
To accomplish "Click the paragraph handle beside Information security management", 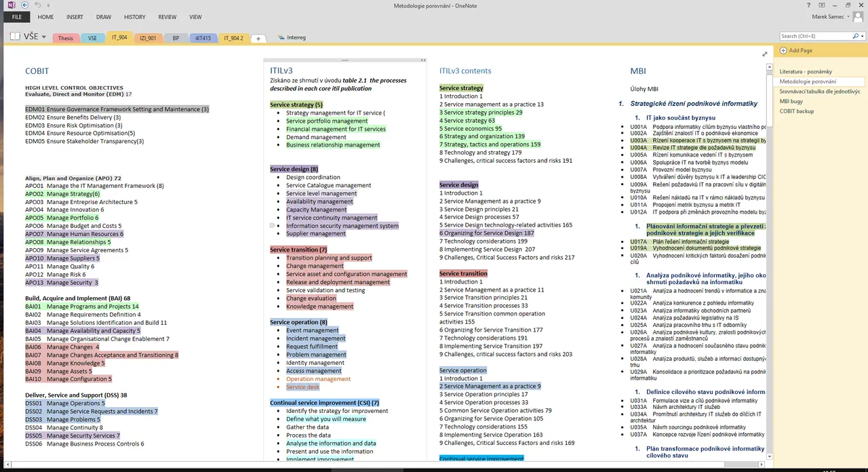I will 272,225.
